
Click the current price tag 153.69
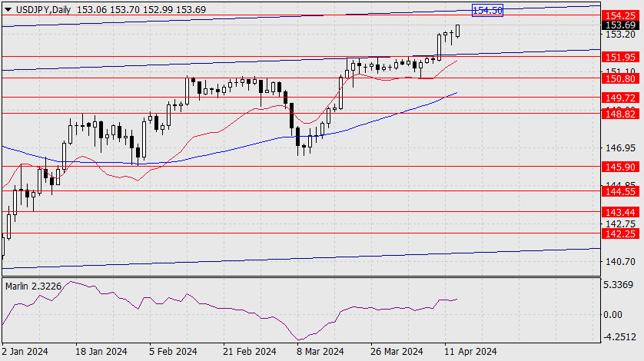click(621, 25)
